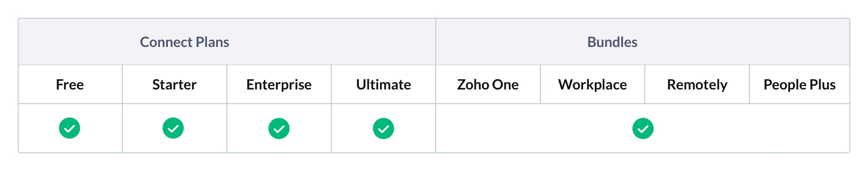Screen dimensions: 868x171
Task: Select the merged bundles availability cell
Action: (x=643, y=128)
